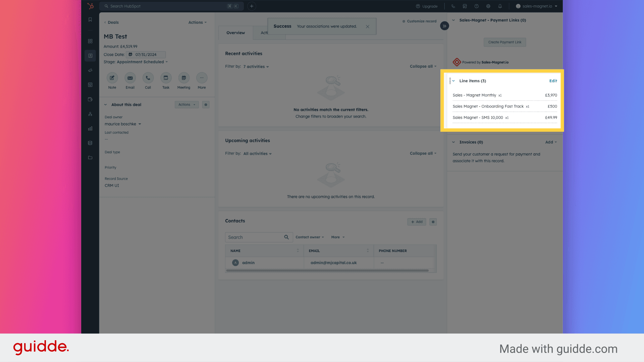
Task: Open the Notifications bell icon
Action: 500,6
